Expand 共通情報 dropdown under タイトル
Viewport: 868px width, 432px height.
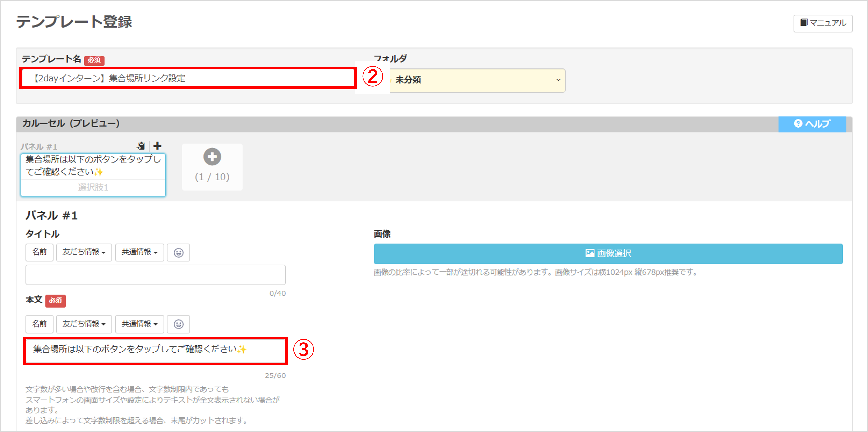[x=139, y=252]
